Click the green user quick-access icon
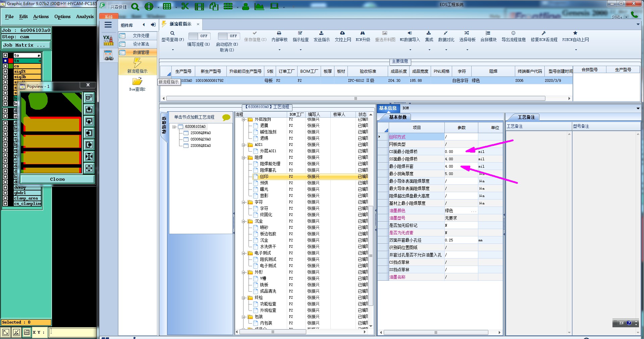 [x=246, y=6]
